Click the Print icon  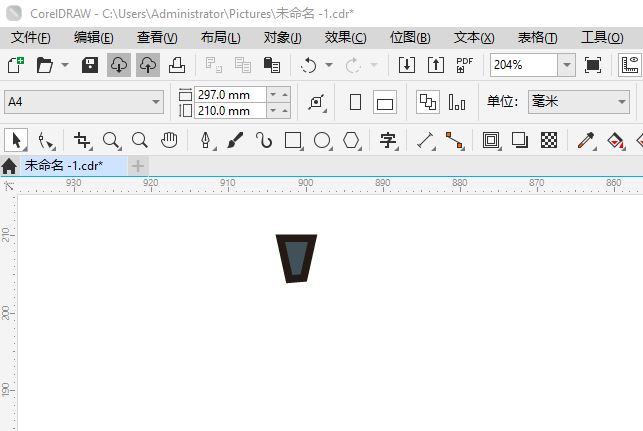(177, 65)
